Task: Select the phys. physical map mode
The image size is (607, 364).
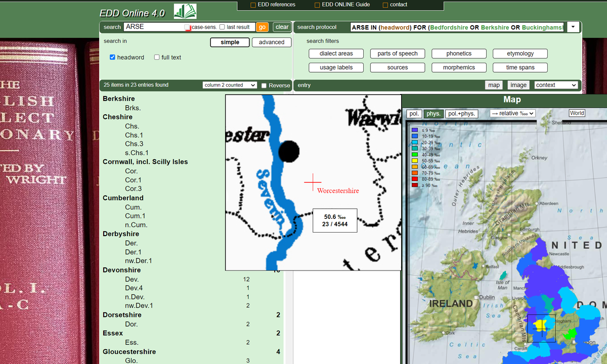Action: click(432, 113)
